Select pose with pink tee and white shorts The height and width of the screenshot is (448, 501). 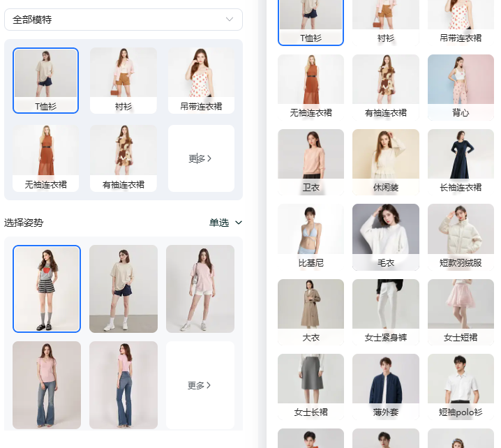click(x=200, y=289)
